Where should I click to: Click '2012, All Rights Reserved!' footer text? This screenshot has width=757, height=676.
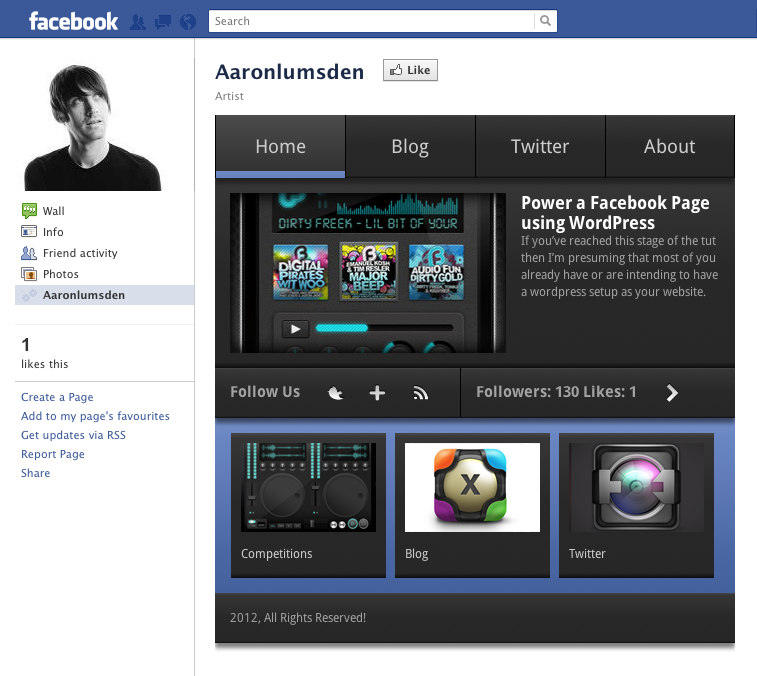pyautogui.click(x=298, y=618)
